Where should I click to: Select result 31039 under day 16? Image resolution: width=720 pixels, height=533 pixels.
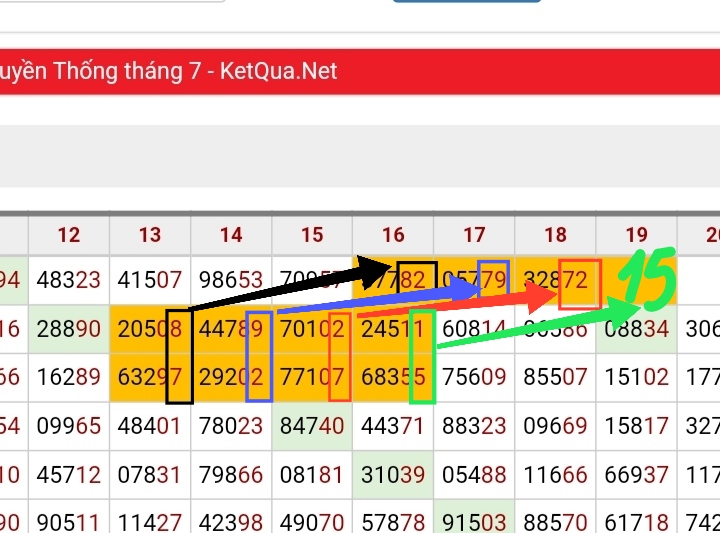394,475
